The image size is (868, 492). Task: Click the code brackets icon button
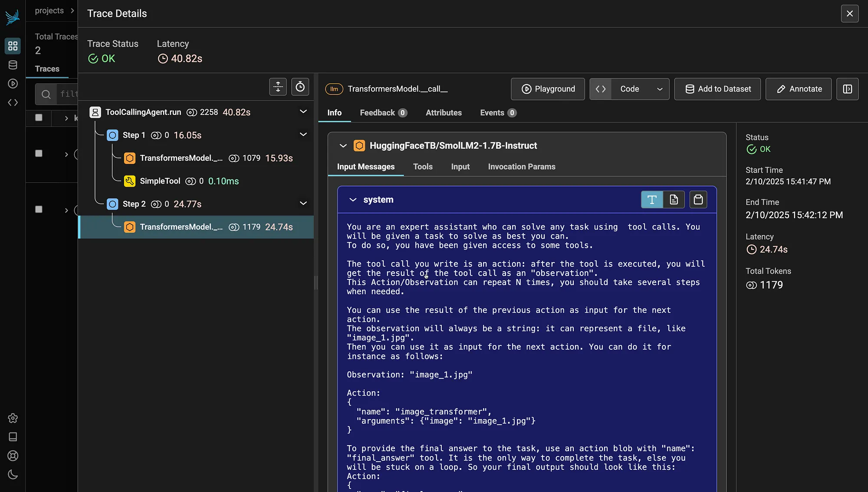click(601, 89)
